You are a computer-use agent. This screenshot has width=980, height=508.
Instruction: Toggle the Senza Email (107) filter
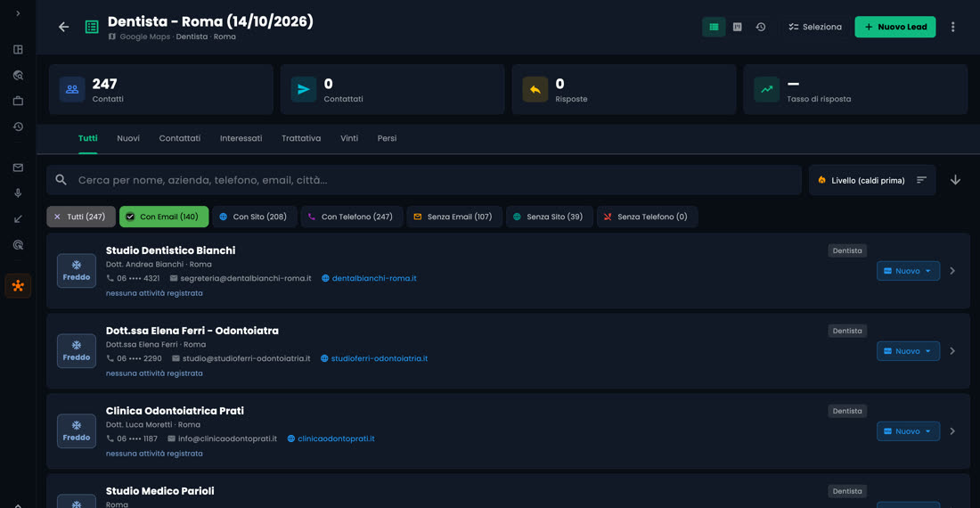pos(454,217)
